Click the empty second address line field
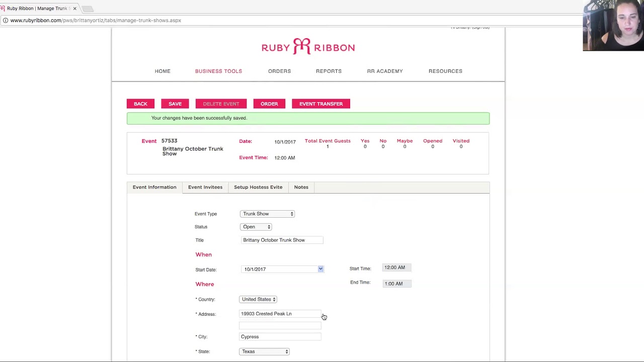The width and height of the screenshot is (644, 362). coord(280,325)
